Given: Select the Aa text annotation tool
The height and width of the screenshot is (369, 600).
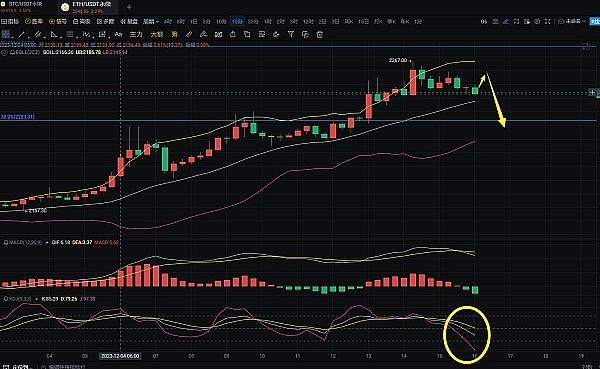Looking at the screenshot, I should coord(118,34).
